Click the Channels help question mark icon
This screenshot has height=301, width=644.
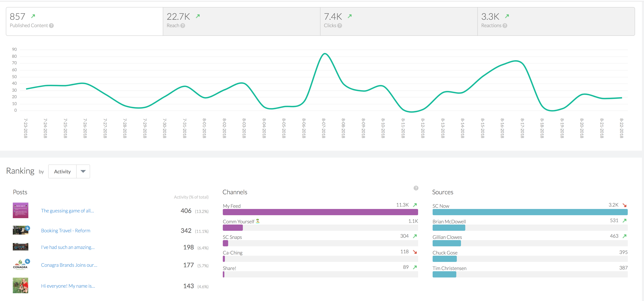416,188
